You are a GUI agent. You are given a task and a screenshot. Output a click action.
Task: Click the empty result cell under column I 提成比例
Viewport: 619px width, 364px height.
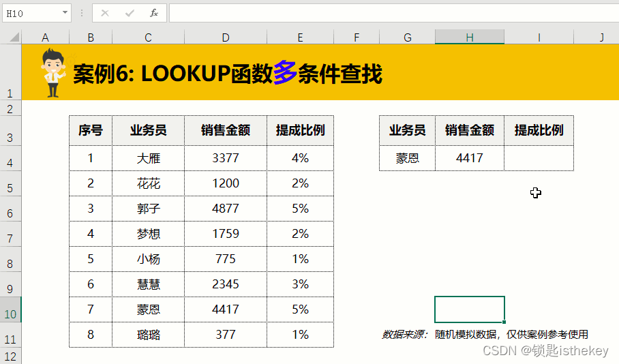539,158
